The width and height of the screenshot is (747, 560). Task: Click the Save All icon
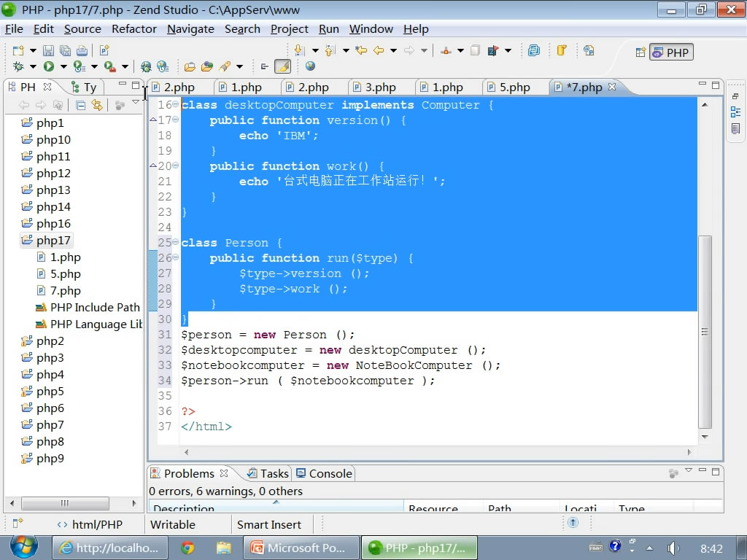(x=65, y=50)
